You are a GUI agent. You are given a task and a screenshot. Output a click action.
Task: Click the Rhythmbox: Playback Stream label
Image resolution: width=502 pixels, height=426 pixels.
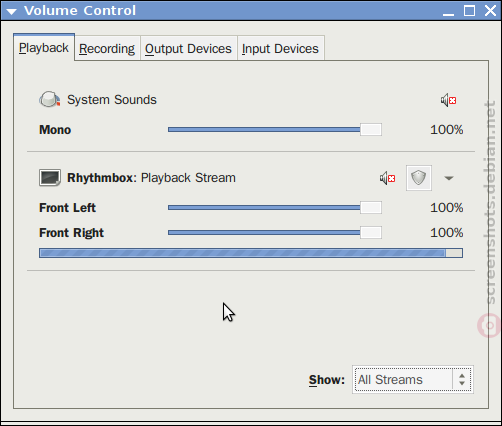151,178
